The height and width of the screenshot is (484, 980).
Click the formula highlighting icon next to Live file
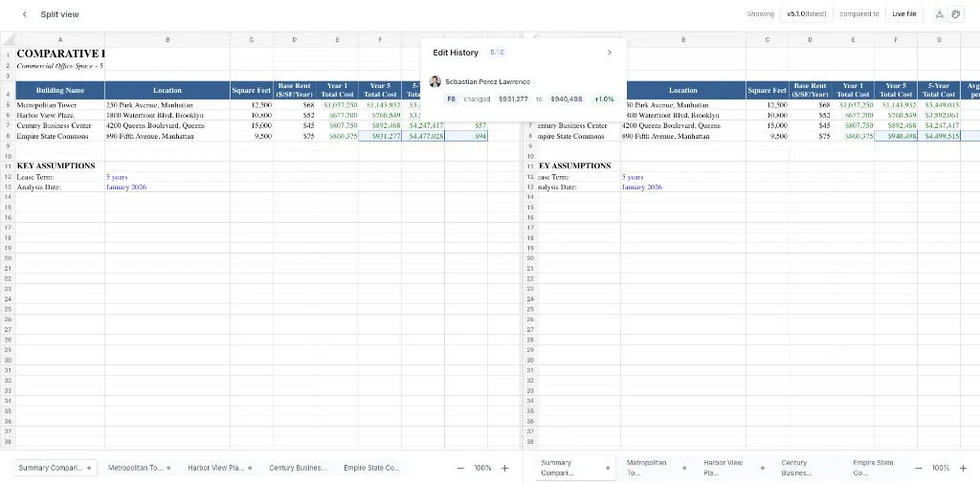(x=940, y=13)
